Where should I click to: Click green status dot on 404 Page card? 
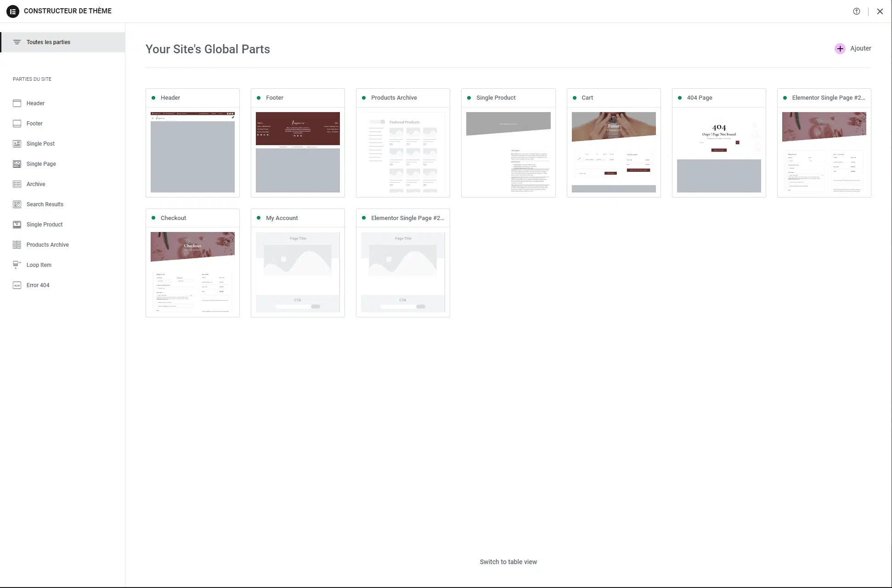coord(680,98)
